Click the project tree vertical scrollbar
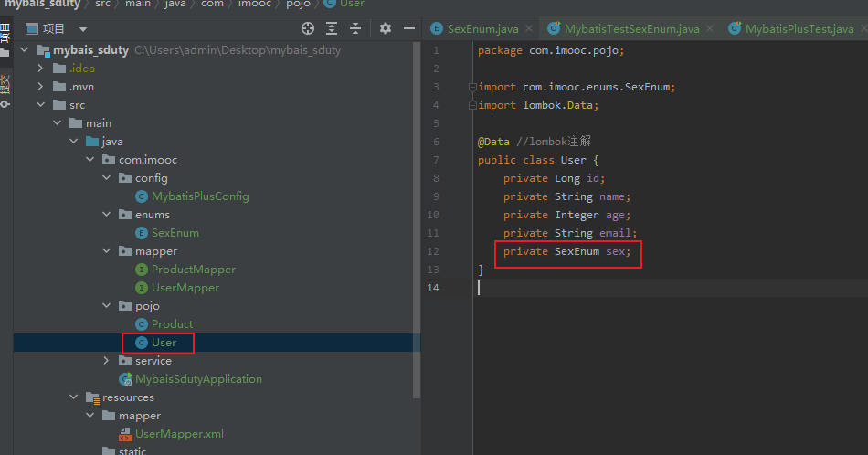Image resolution: width=868 pixels, height=455 pixels. (x=417, y=220)
